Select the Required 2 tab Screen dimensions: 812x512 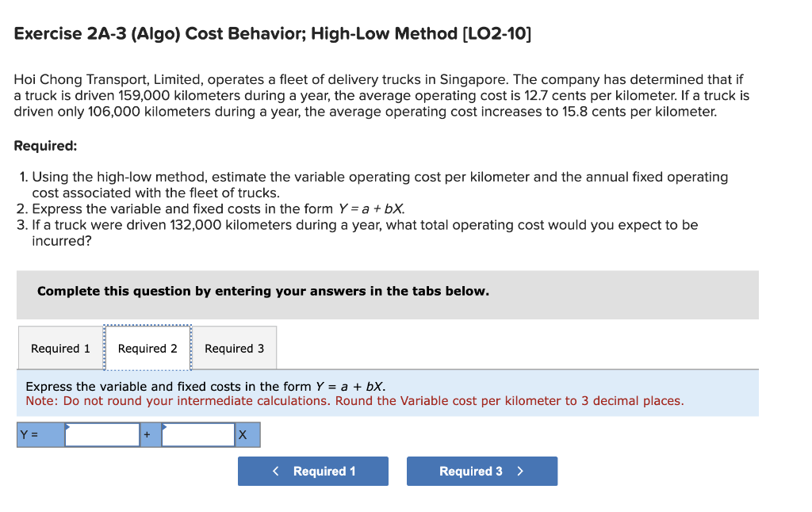(146, 348)
